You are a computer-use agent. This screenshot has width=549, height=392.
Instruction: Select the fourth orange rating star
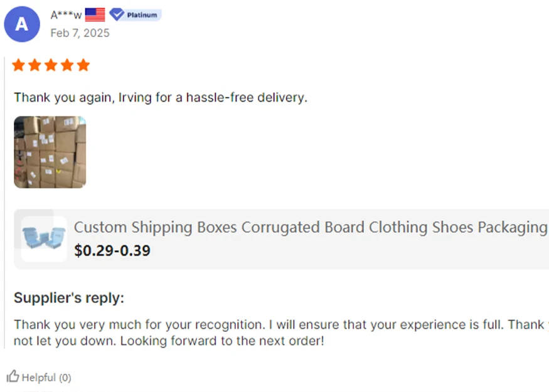coord(67,65)
